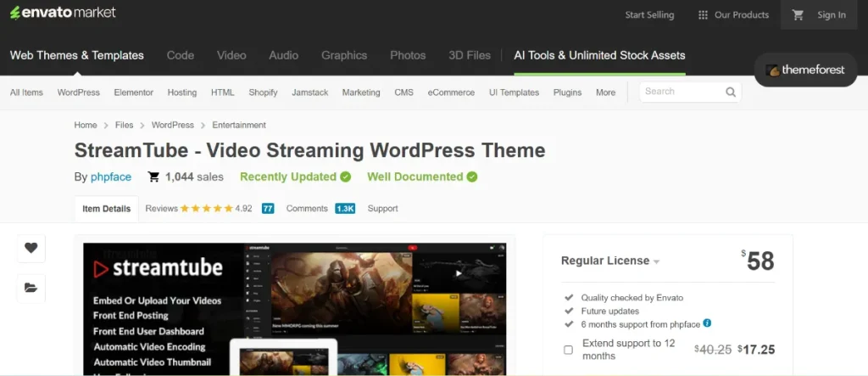Click the search magnifier icon

(731, 92)
